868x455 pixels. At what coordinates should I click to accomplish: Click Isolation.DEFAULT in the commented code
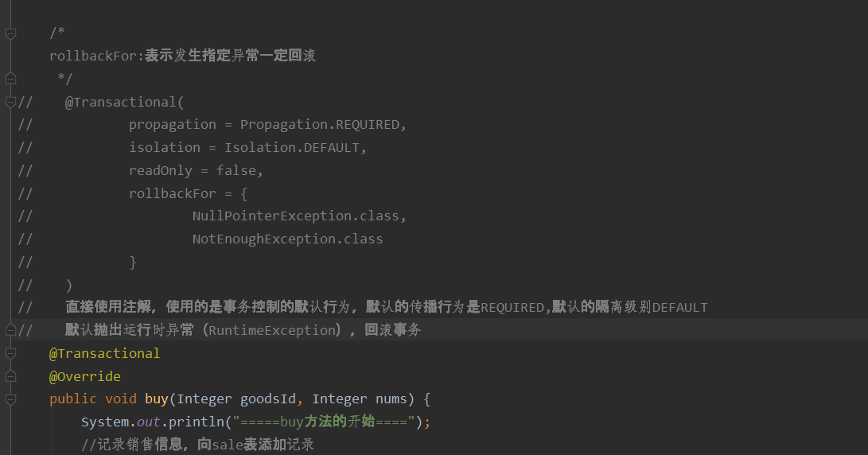tap(292, 148)
